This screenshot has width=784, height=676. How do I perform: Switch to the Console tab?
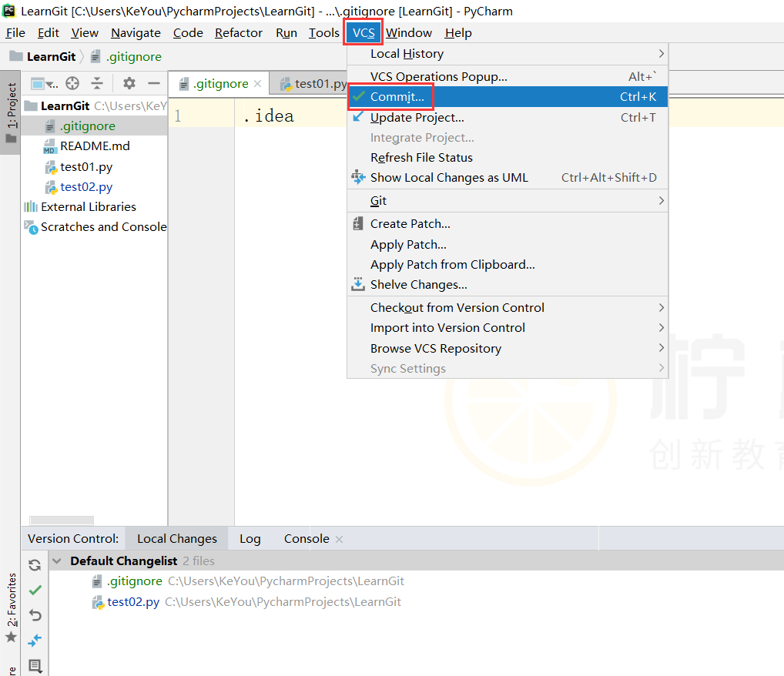[307, 538]
